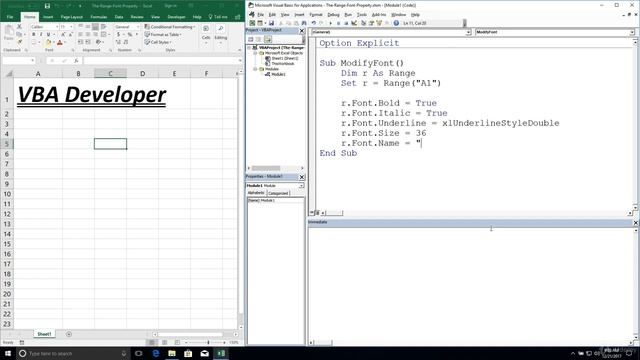
Task: Click Toggle Folders icon in Project pane
Action: 268,40
